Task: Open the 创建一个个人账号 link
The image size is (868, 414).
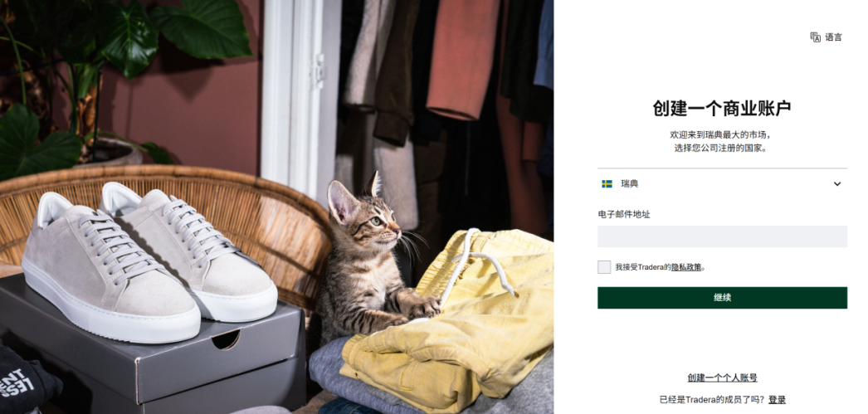Action: pos(723,378)
